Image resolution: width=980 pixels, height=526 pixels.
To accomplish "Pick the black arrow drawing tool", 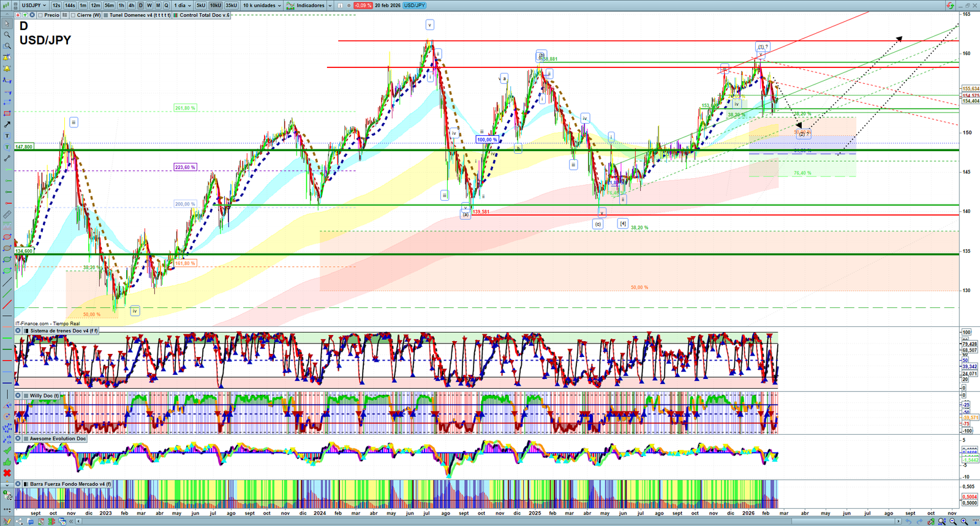I will pos(7,124).
